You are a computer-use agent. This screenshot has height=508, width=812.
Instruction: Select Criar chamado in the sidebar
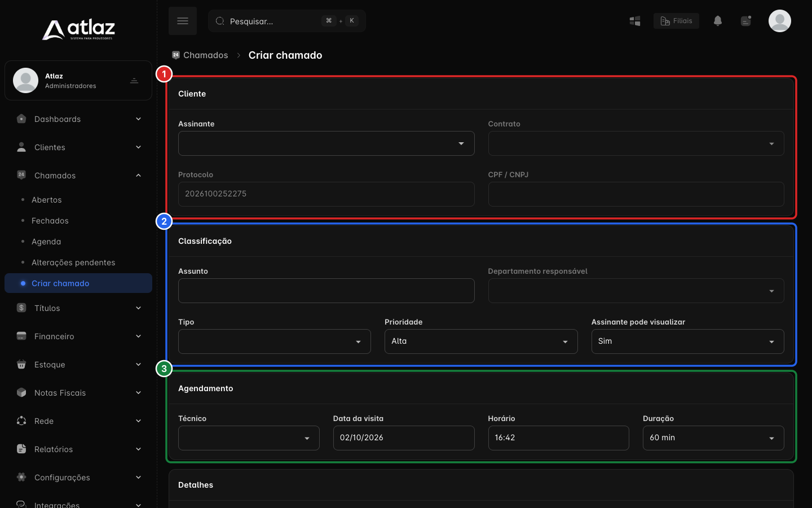tap(78, 283)
